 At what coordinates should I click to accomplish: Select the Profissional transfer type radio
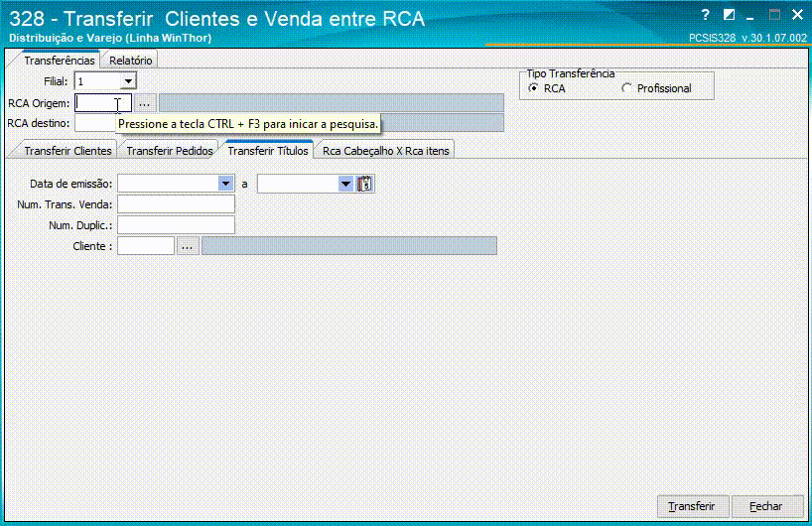tap(626, 88)
